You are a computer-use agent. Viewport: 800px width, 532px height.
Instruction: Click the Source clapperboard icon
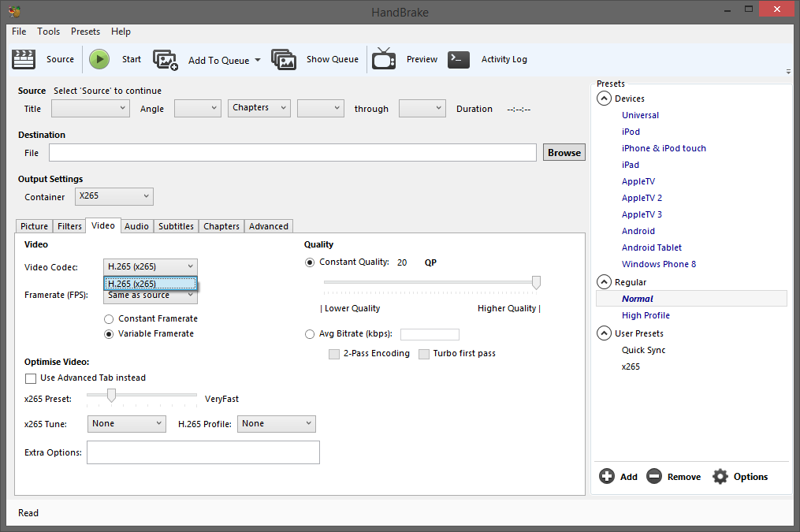tap(24, 59)
